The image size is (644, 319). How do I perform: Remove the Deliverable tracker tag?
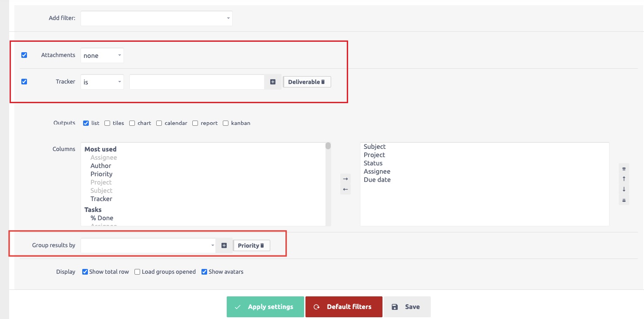point(323,82)
